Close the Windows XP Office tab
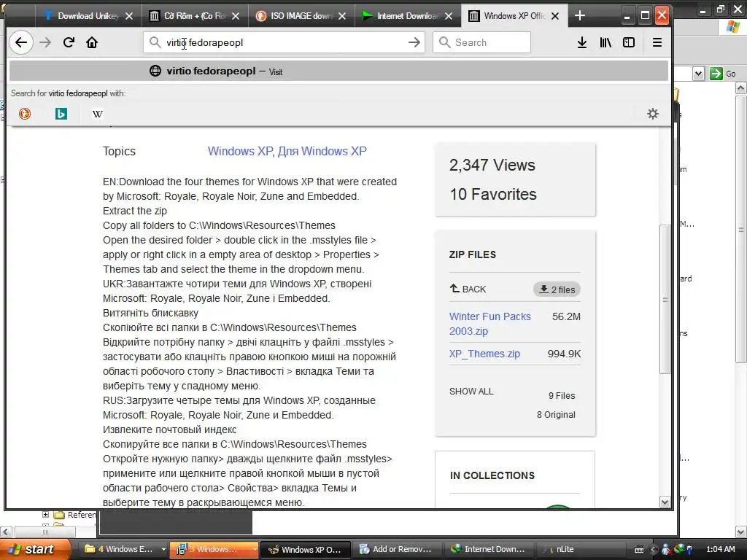Viewport: 747px width, 560px height. point(555,16)
